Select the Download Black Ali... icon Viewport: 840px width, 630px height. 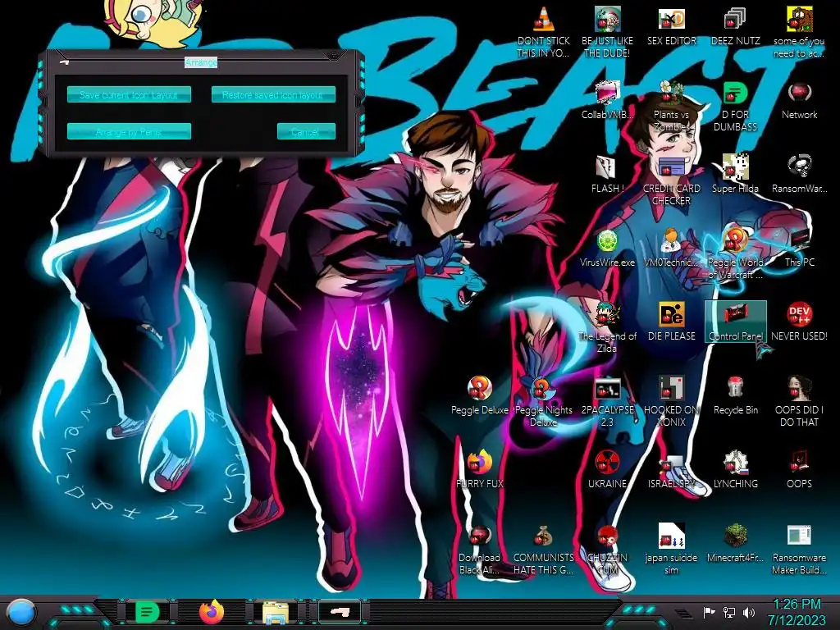pyautogui.click(x=479, y=550)
